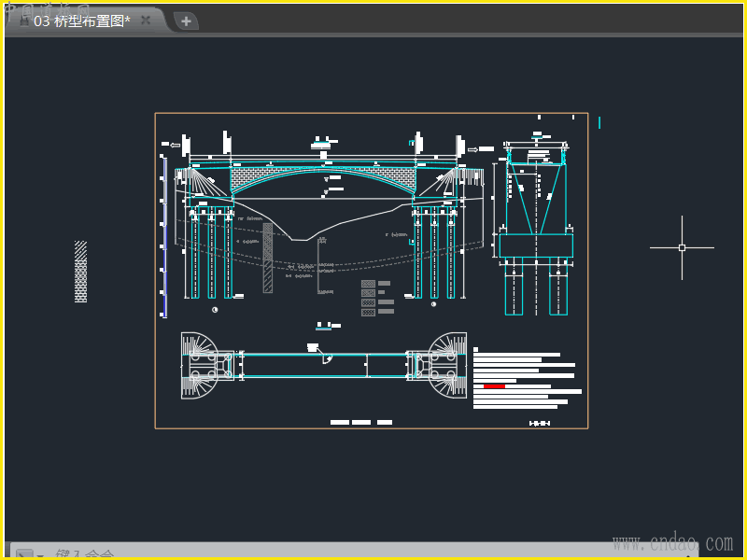Image resolution: width=747 pixels, height=560 pixels.
Task: Expand the command line recent commands arrow
Action: tap(41, 555)
